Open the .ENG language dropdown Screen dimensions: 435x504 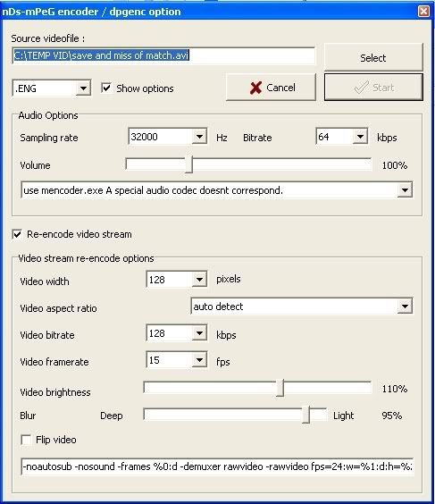coord(83,88)
